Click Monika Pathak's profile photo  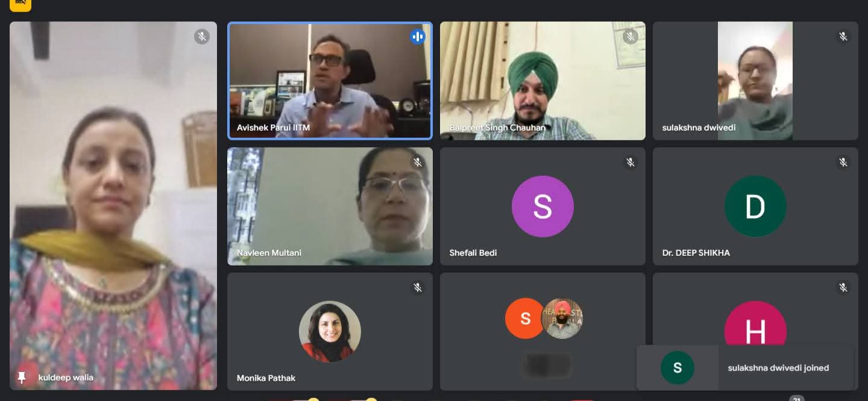click(x=330, y=332)
